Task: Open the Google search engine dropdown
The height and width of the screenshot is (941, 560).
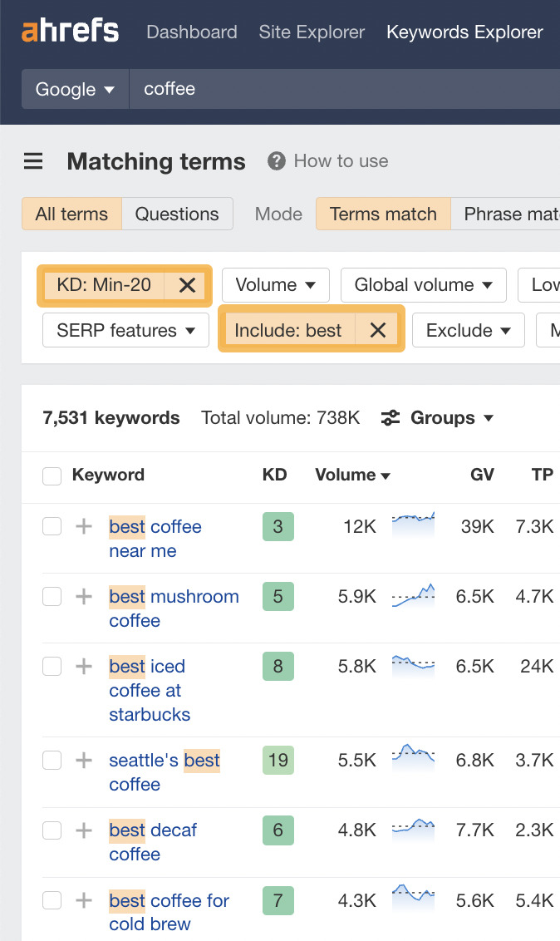Action: point(75,89)
